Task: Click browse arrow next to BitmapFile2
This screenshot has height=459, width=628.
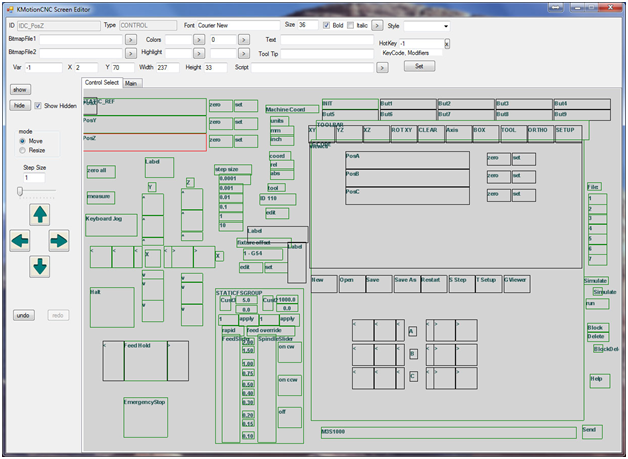Action: 130,51
